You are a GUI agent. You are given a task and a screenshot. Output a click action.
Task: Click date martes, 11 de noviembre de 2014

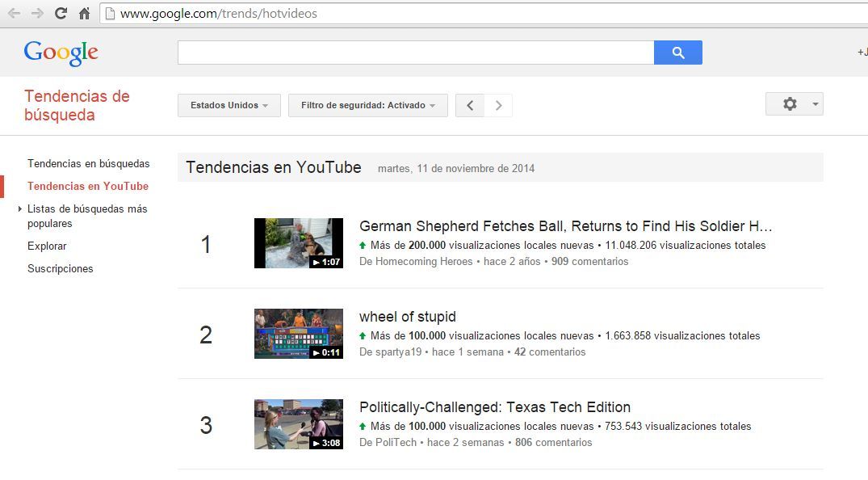pyautogui.click(x=456, y=169)
